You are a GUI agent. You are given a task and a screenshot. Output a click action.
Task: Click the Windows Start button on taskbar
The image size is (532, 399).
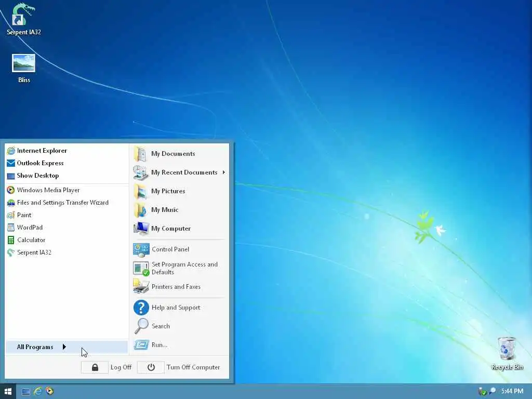pos(8,391)
